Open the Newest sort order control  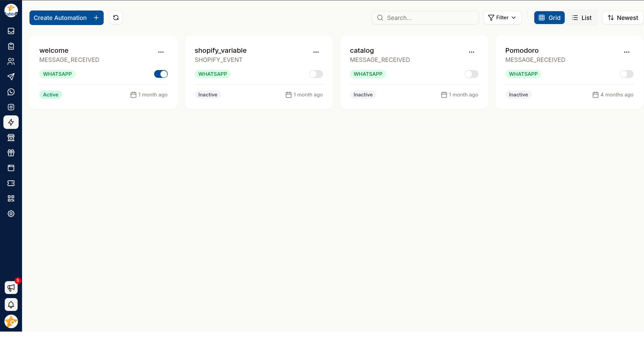pos(623,18)
